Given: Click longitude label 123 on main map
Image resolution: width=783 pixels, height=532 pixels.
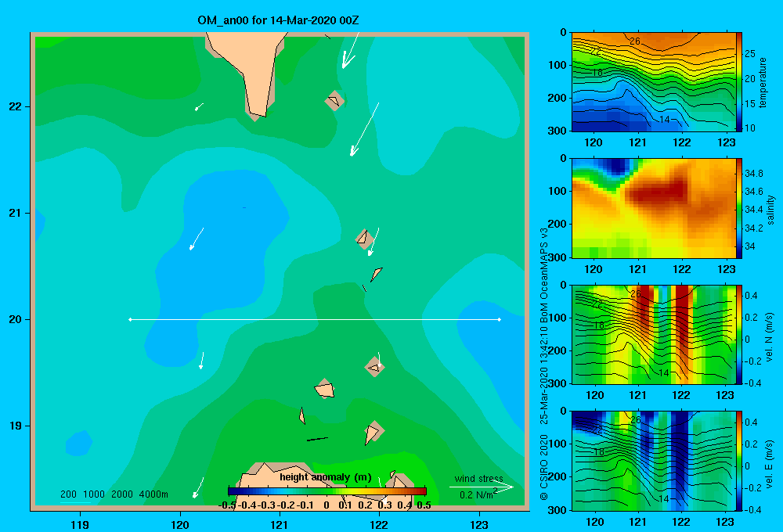Looking at the screenshot, I should (x=479, y=524).
